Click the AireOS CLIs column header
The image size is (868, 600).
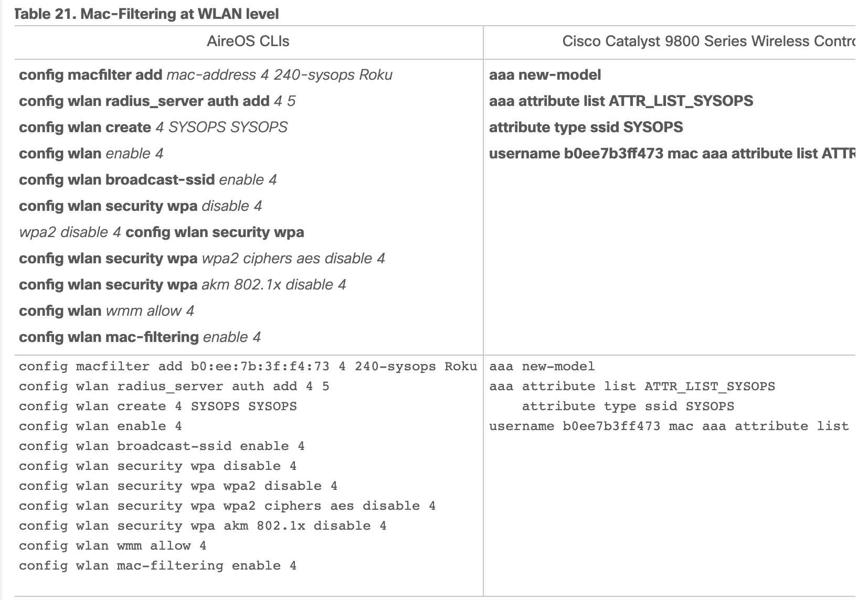point(248,41)
